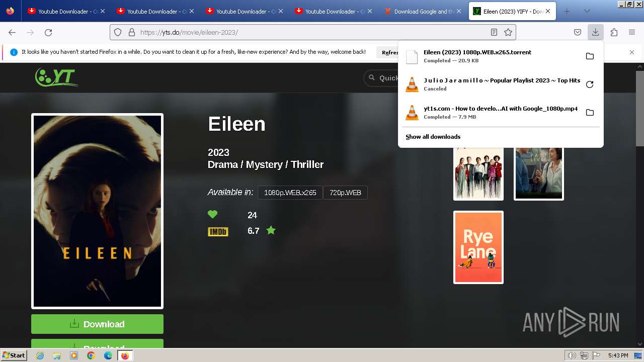Select the Eileen (2023) YIFY tab
The image size is (644, 362).
click(512, 11)
